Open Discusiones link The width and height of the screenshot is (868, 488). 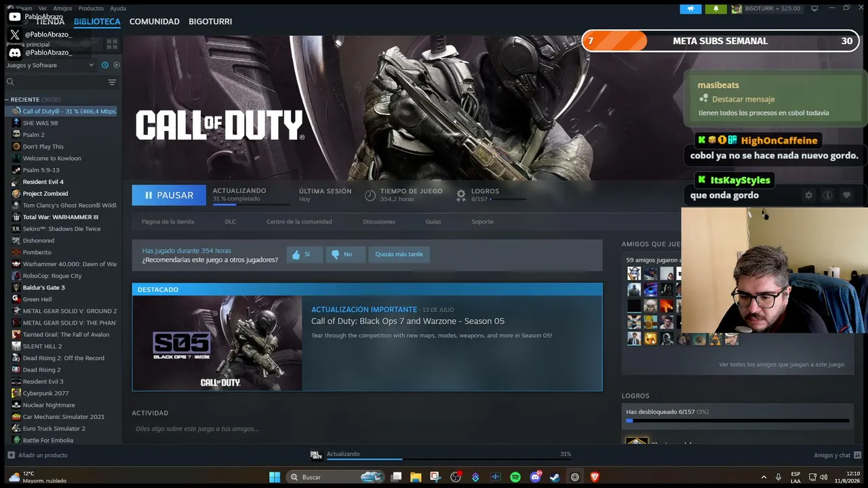[x=379, y=222]
